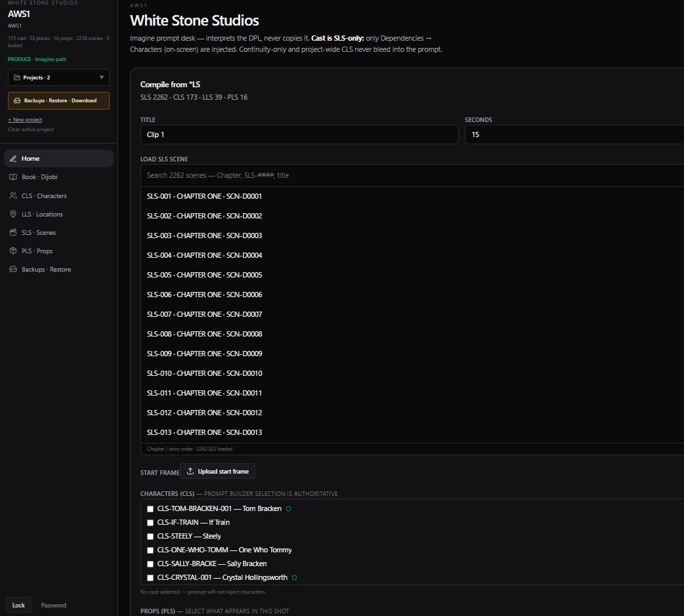Image resolution: width=684 pixels, height=616 pixels.
Task: Click the upload arrow icon on Upload start frame
Action: tap(190, 471)
